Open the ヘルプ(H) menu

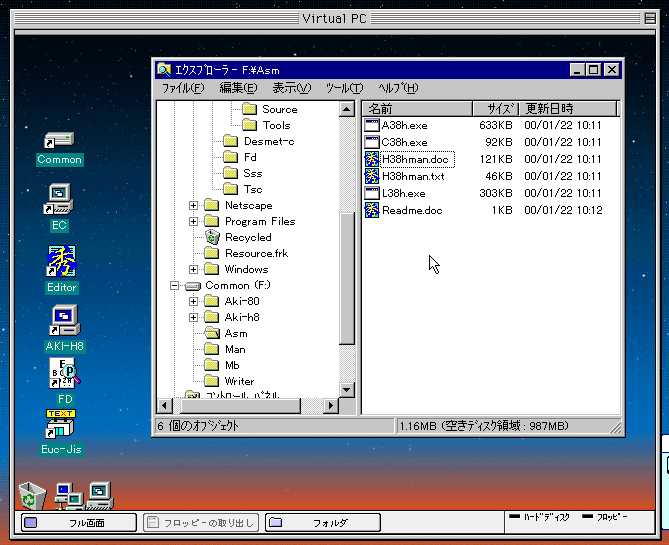398,88
